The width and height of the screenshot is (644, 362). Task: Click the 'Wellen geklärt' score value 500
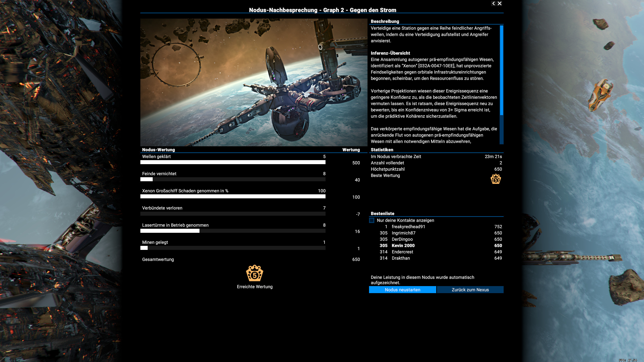pos(356,163)
